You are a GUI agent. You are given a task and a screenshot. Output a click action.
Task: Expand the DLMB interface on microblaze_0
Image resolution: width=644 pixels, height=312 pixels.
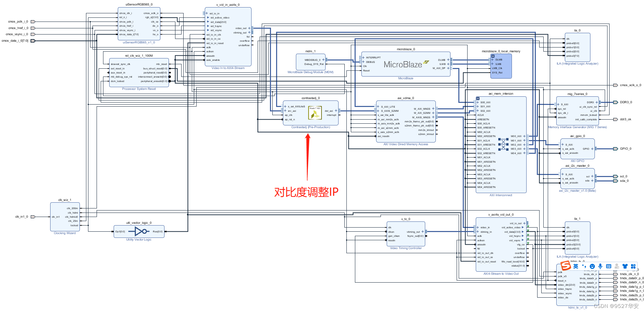click(448, 60)
